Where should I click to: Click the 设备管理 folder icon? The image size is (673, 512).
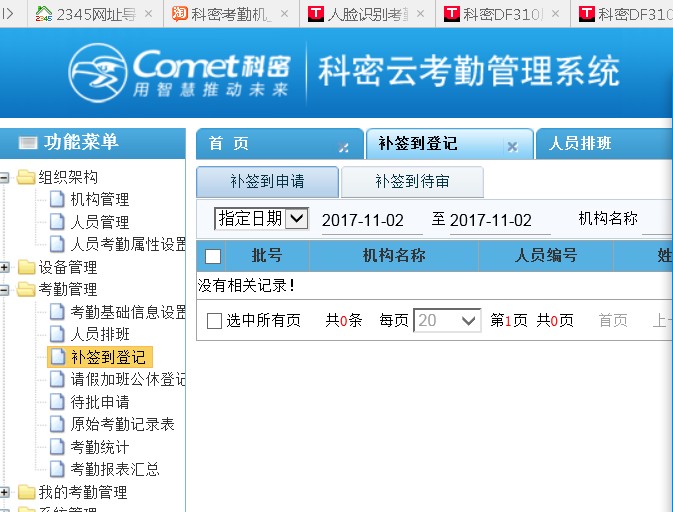tap(26, 267)
